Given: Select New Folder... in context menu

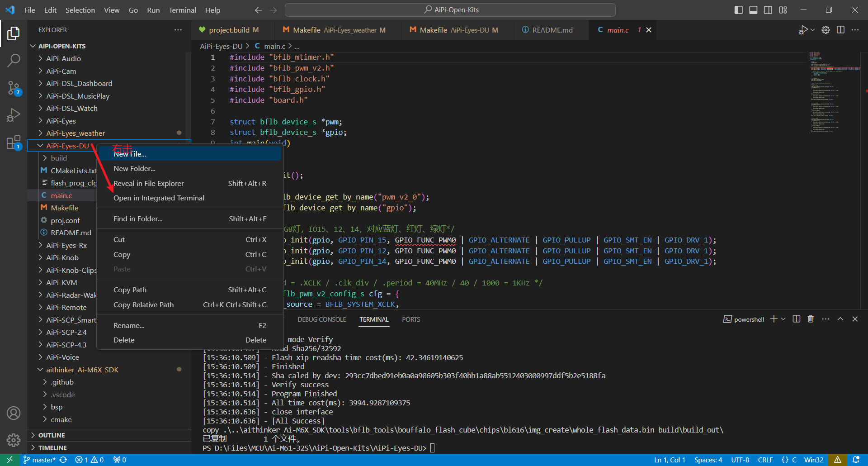Looking at the screenshot, I should [x=190, y=168].
